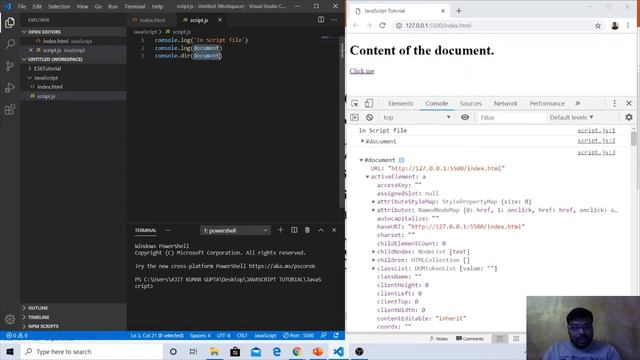Open the Run and Debug view

coord(10,87)
